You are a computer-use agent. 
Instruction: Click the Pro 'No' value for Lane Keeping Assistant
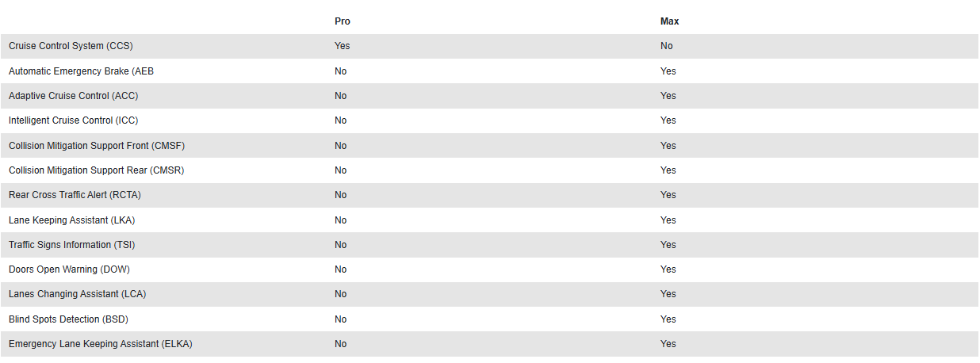click(340, 220)
